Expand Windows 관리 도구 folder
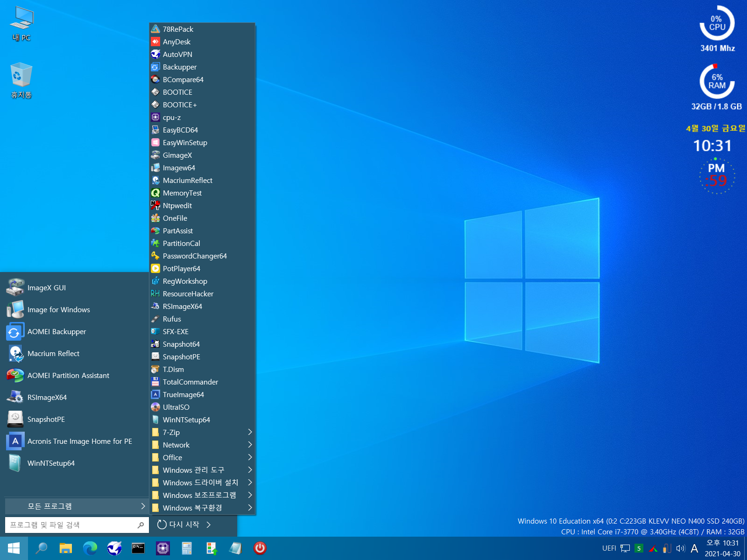Viewport: 747px width, 560px height. (202, 470)
